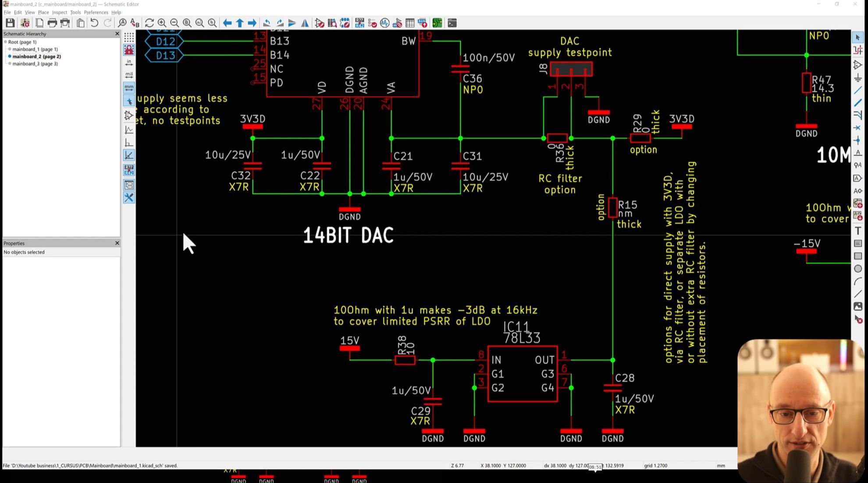The image size is (868, 483).
Task: Click Navigate up arrow icon
Action: 240,23
